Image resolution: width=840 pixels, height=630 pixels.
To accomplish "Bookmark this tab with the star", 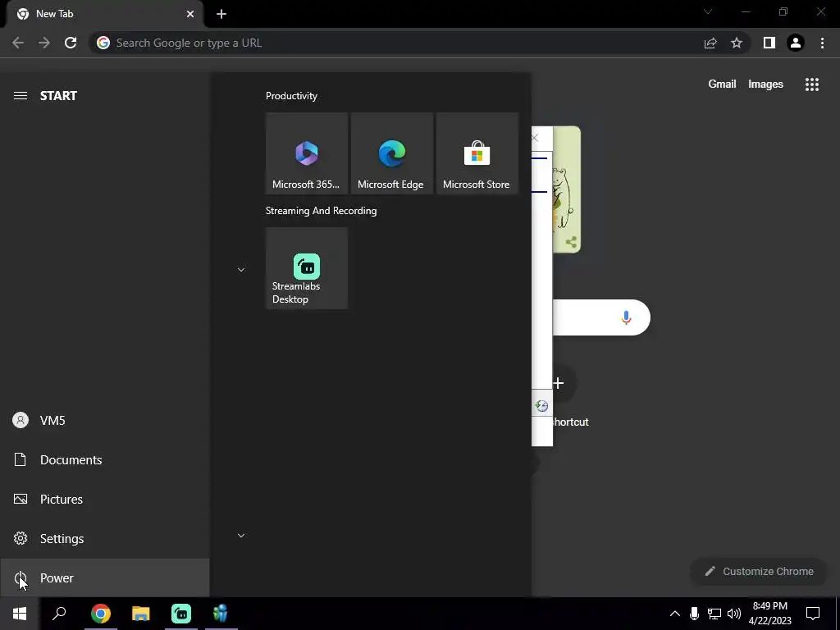I will [x=737, y=43].
